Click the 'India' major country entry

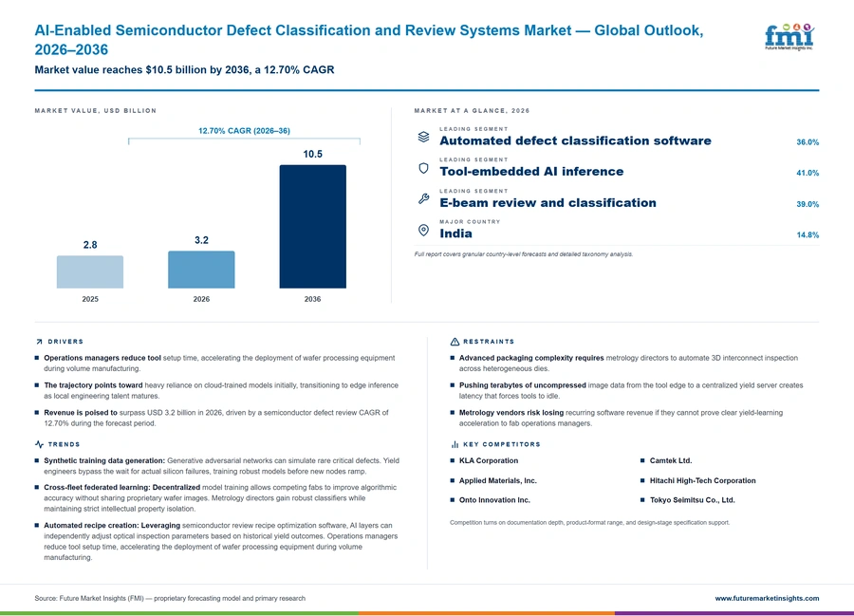tap(455, 233)
